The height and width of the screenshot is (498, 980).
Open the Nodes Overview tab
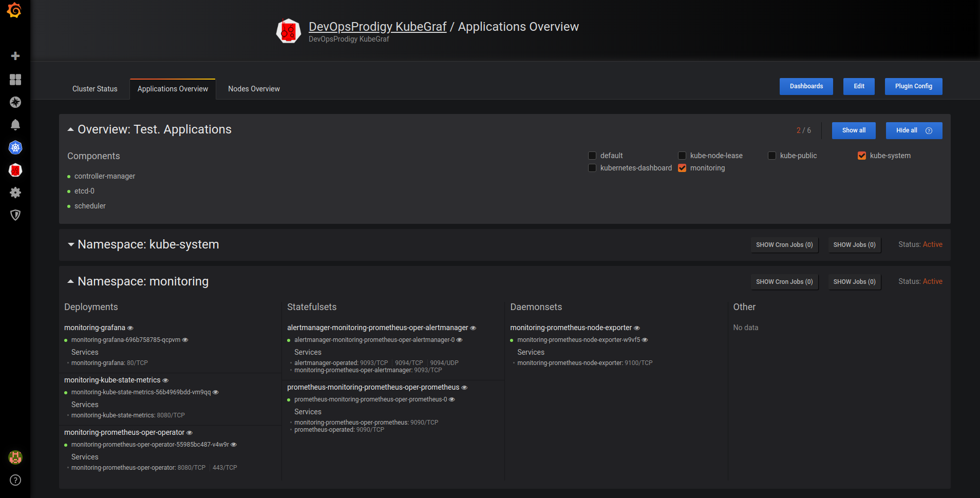(254, 88)
